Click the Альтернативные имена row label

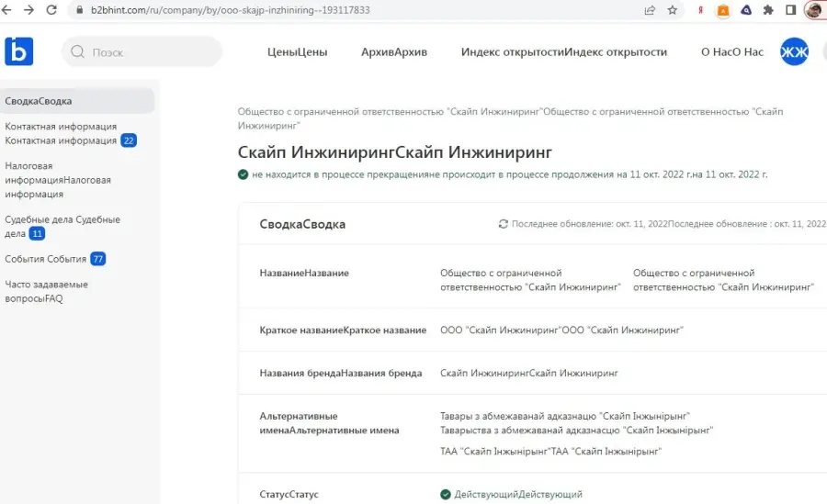click(329, 423)
